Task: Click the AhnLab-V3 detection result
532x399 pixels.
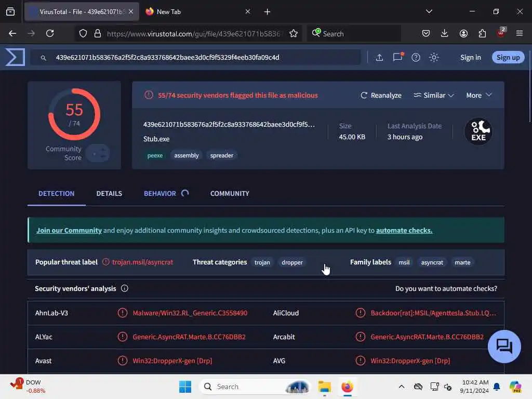Action: click(190, 313)
